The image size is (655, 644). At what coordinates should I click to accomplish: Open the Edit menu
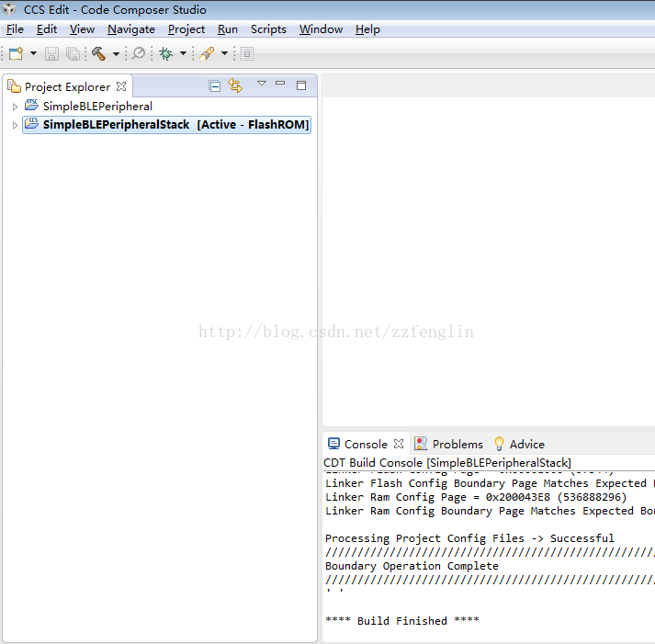(47, 29)
